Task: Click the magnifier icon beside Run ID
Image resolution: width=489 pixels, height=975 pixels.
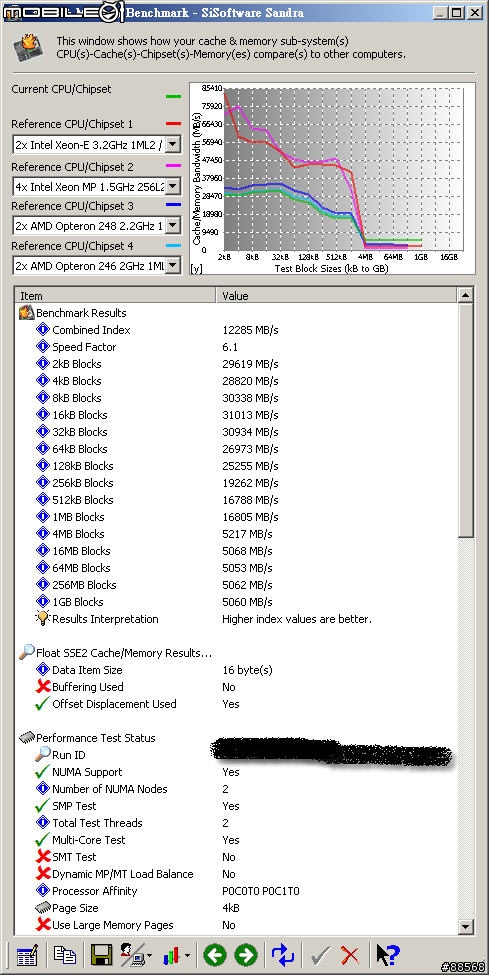Action: pyautogui.click(x=42, y=754)
